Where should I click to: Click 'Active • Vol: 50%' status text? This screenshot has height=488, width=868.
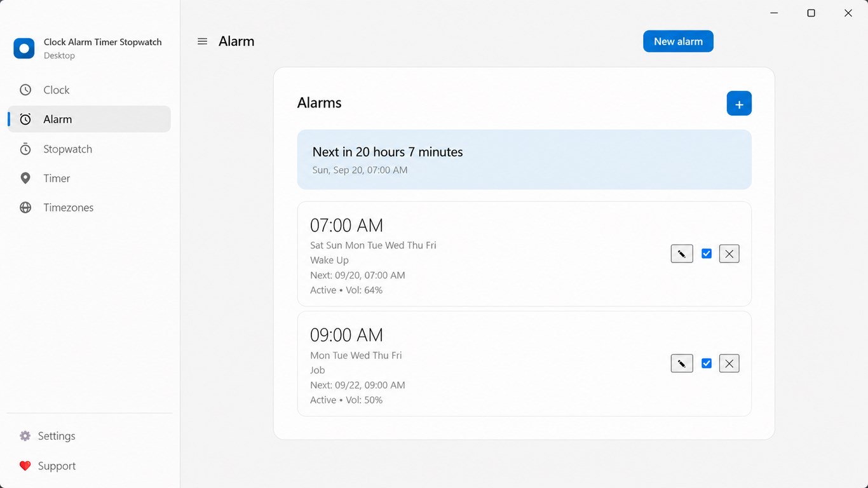pos(346,400)
